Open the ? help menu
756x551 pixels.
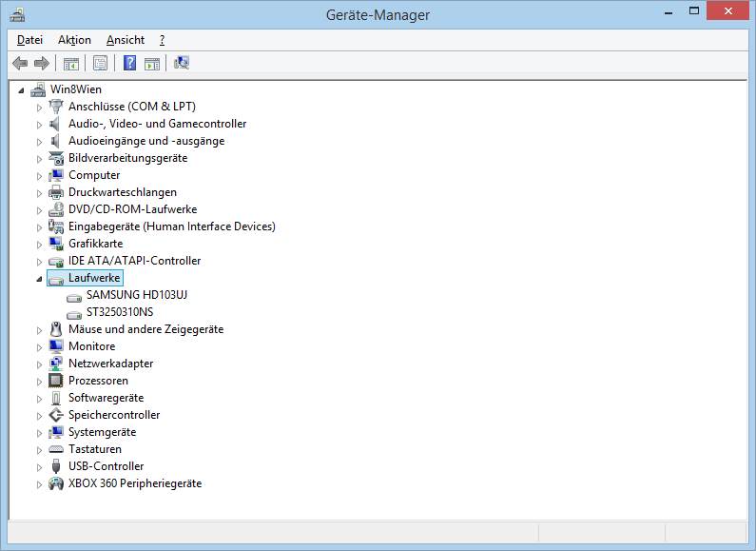(x=162, y=40)
